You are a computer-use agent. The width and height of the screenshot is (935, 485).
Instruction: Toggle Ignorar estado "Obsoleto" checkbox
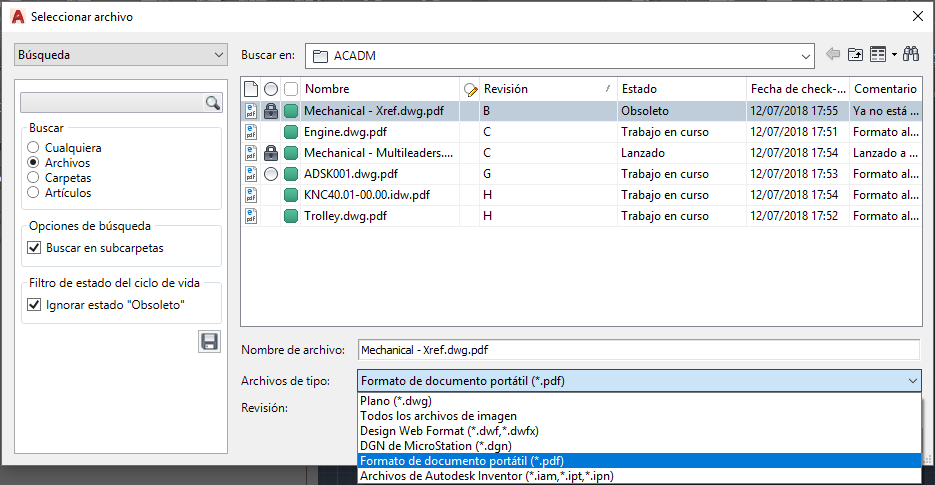pyautogui.click(x=34, y=305)
